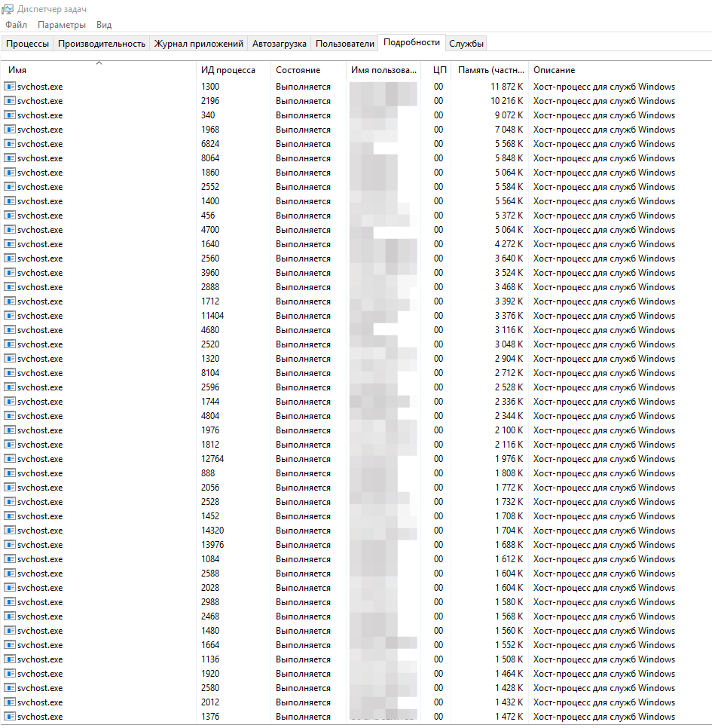This screenshot has height=728, width=712.
Task: Sort by the Описание column header
Action: pyautogui.click(x=620, y=70)
